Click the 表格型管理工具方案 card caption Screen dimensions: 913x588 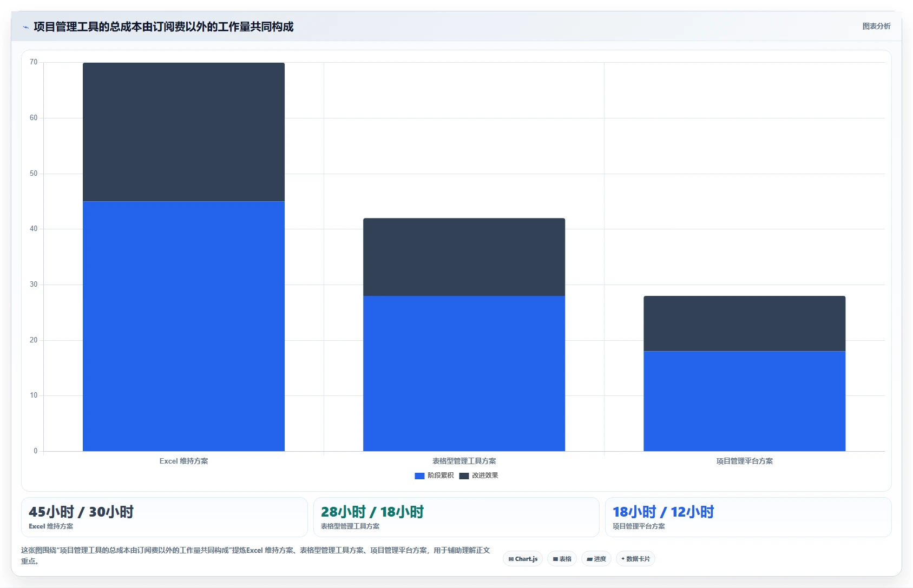(350, 526)
